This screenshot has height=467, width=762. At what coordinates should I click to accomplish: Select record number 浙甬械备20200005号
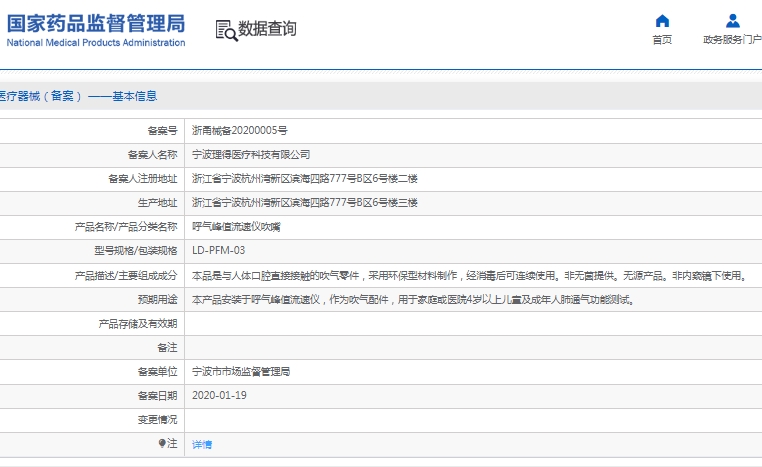click(240, 130)
